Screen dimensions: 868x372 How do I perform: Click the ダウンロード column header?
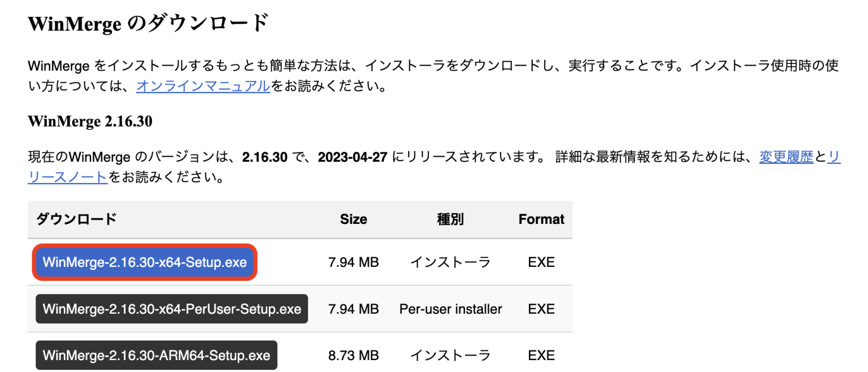(x=76, y=219)
